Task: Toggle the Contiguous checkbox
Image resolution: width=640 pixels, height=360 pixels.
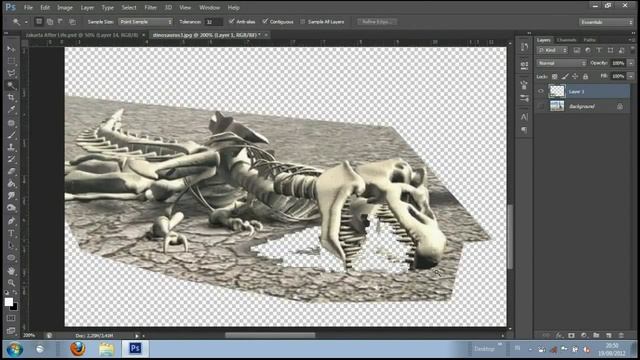Action: [265, 21]
